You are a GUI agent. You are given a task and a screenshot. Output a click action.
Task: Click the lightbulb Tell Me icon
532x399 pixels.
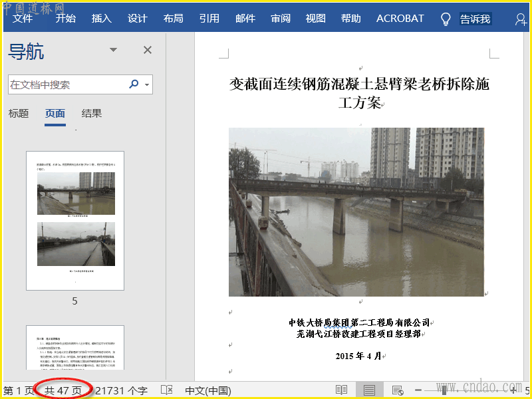point(446,19)
